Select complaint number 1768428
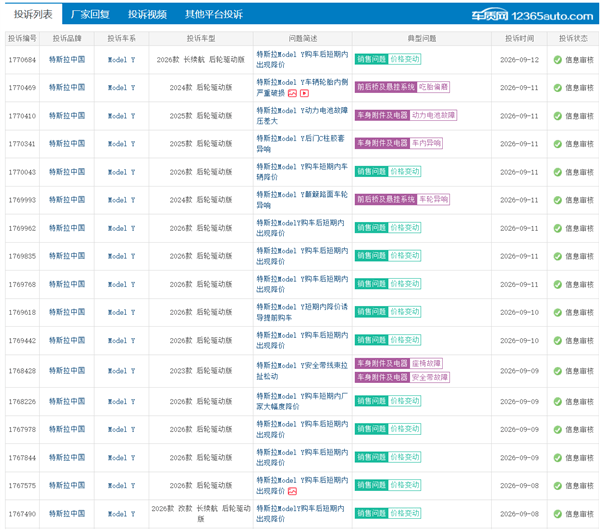 [x=22, y=371]
